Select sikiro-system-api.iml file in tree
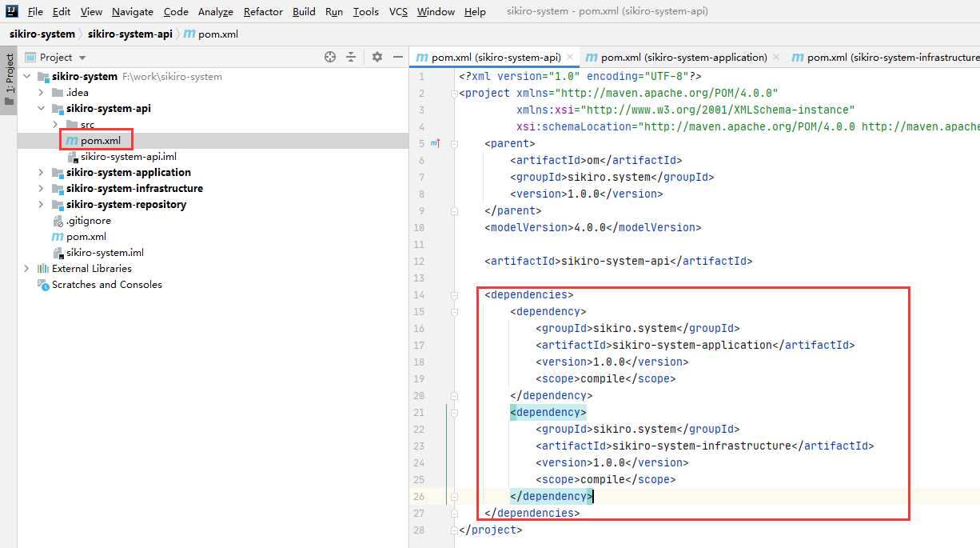Image resolution: width=980 pixels, height=548 pixels. click(128, 157)
